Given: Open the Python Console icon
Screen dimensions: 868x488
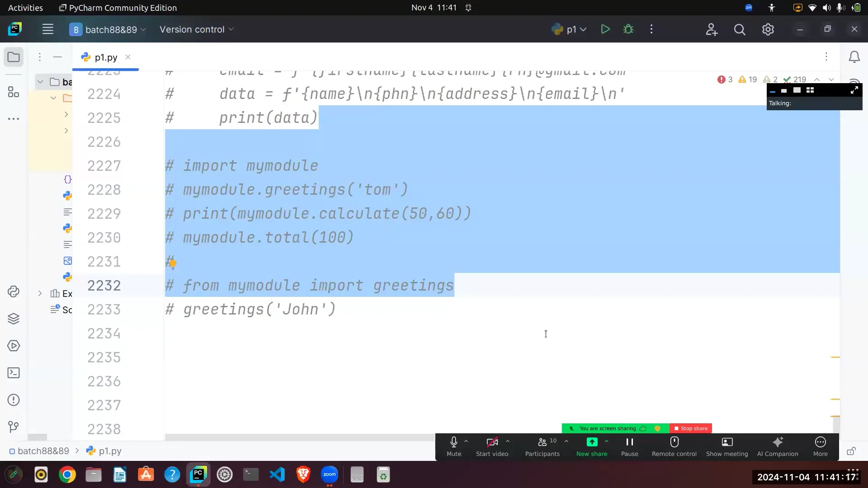Looking at the screenshot, I should 13,291.
